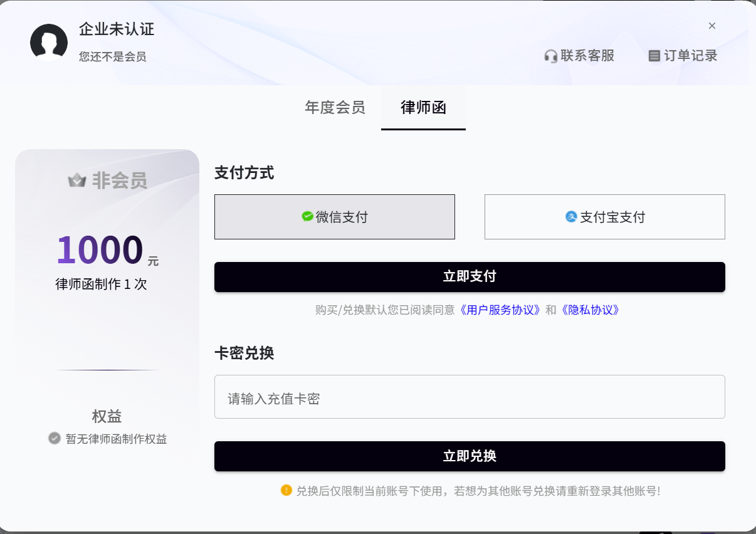Focus the 请输入充值卡密 input field
The width and height of the screenshot is (756, 534).
click(470, 397)
